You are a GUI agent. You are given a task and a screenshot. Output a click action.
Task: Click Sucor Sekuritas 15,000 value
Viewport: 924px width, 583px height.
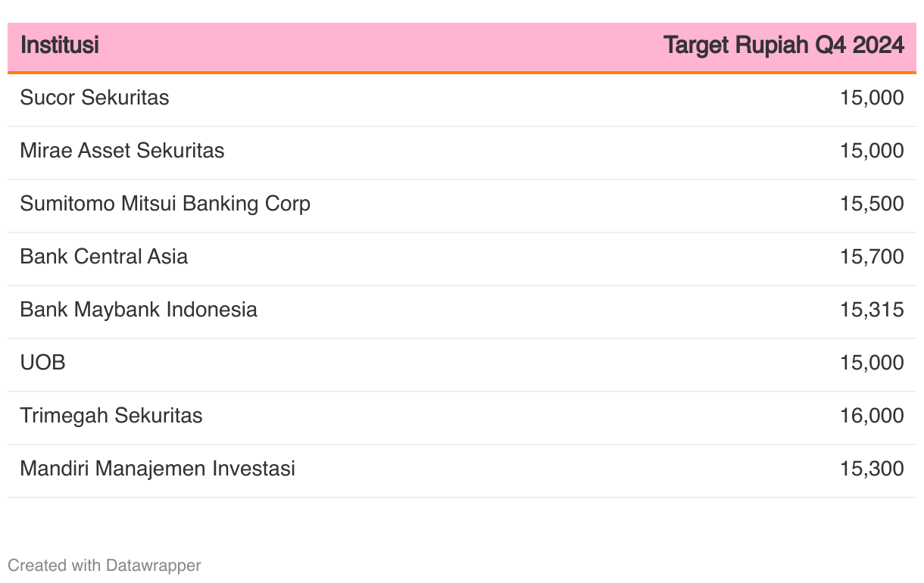(872, 98)
